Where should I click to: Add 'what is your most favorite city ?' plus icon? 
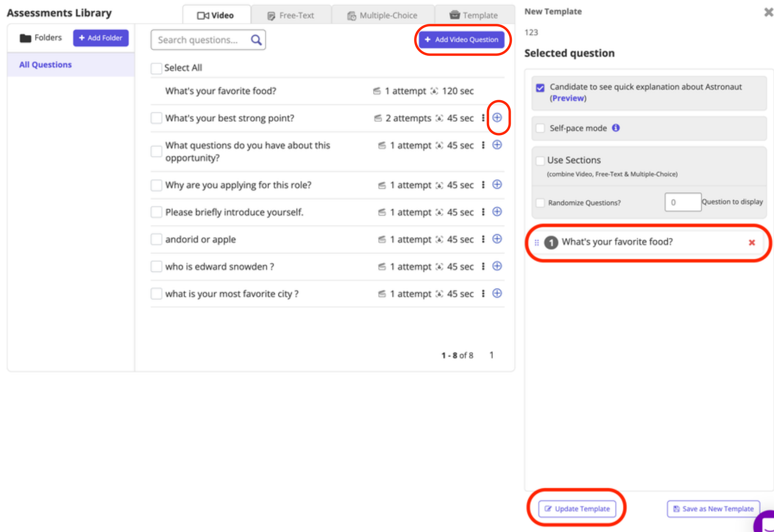click(x=497, y=293)
